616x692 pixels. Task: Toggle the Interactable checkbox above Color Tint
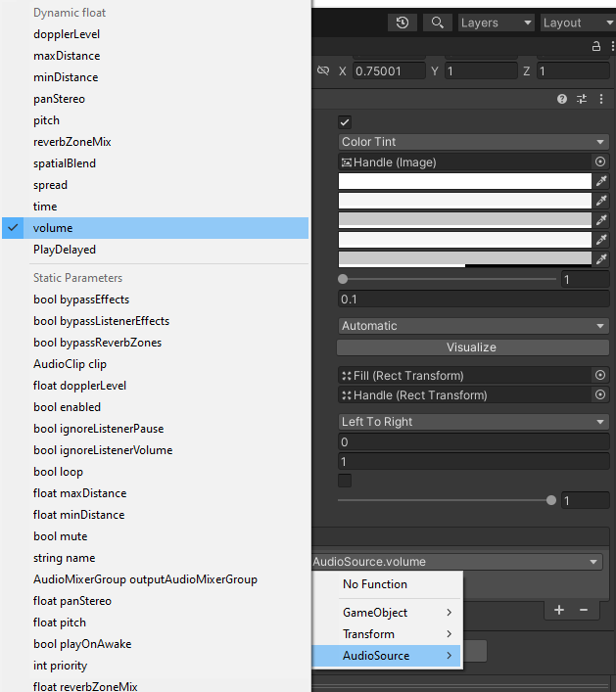(x=345, y=121)
